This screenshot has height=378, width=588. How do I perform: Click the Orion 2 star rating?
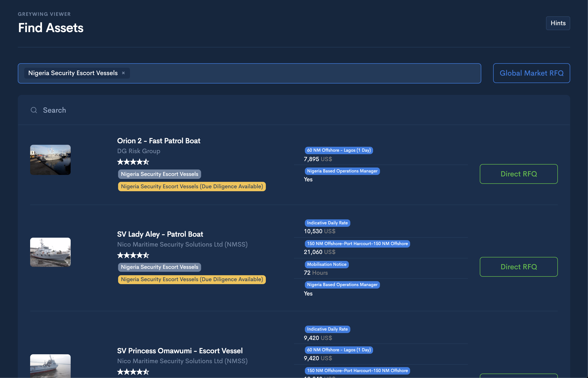coord(133,162)
